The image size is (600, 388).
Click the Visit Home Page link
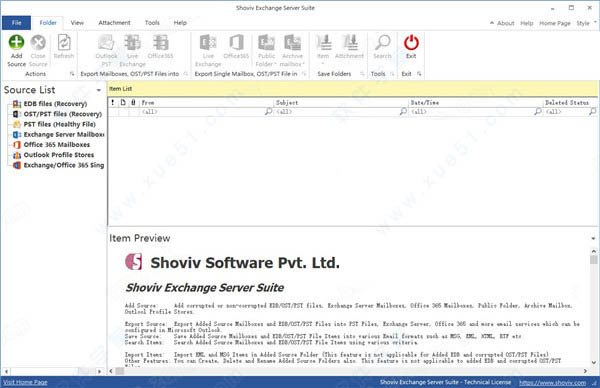(25, 382)
